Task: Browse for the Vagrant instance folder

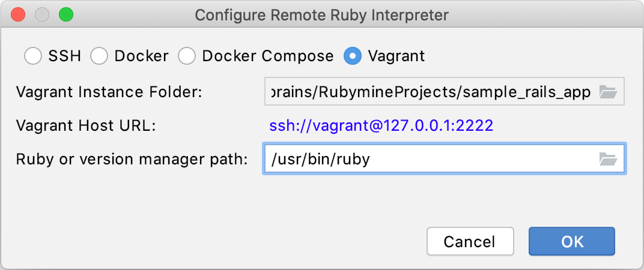Action: click(x=608, y=92)
